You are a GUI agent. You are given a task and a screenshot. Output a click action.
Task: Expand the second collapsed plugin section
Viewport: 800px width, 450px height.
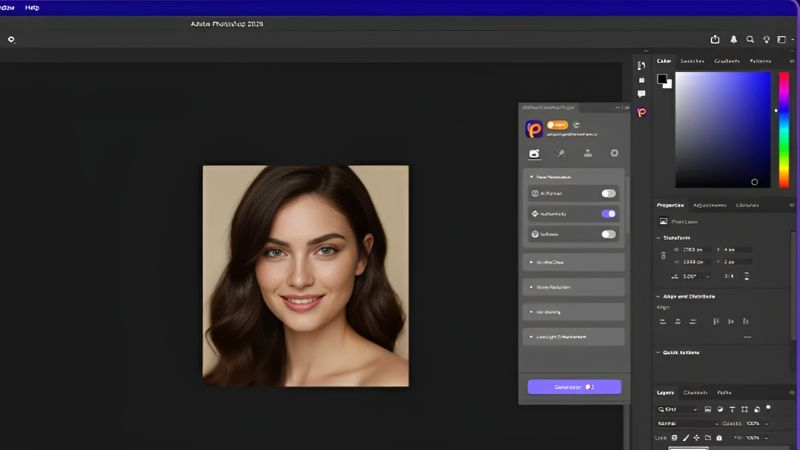(573, 262)
